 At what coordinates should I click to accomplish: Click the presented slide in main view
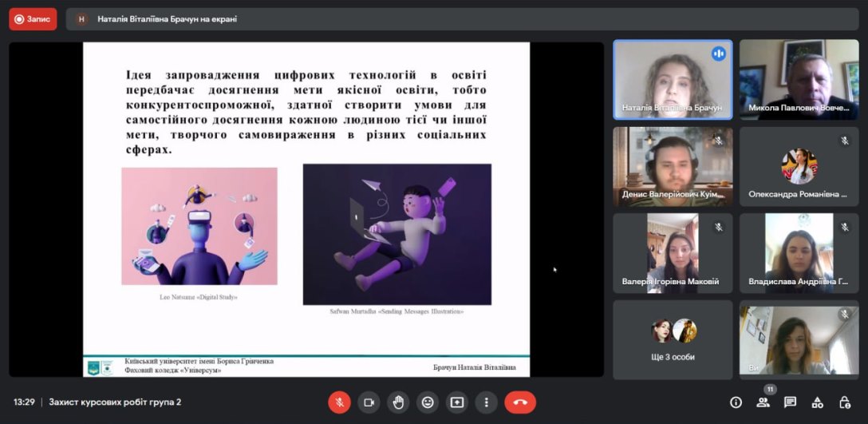306,209
